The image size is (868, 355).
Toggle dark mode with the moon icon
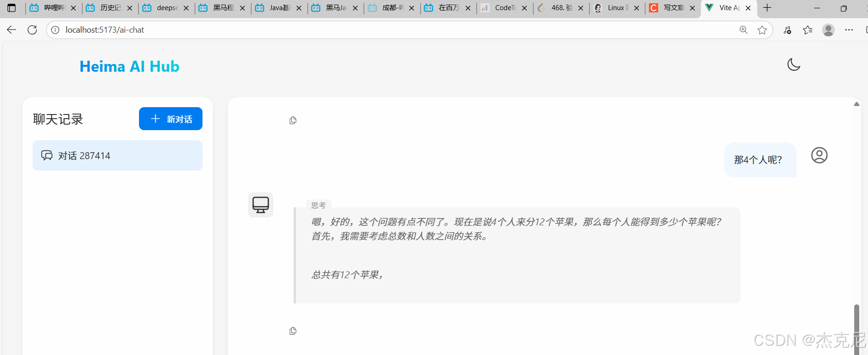coord(793,64)
